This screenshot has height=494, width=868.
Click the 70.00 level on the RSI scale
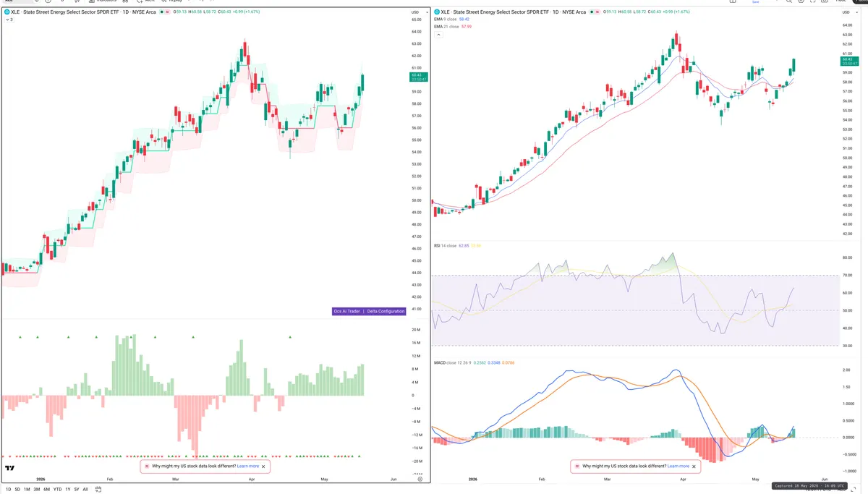tap(846, 275)
